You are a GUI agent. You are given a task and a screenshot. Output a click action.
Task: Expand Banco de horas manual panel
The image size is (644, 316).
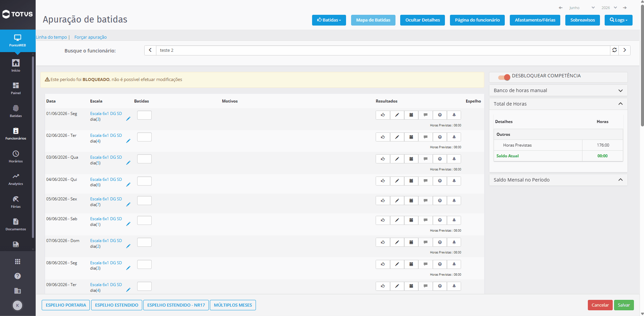558,90
